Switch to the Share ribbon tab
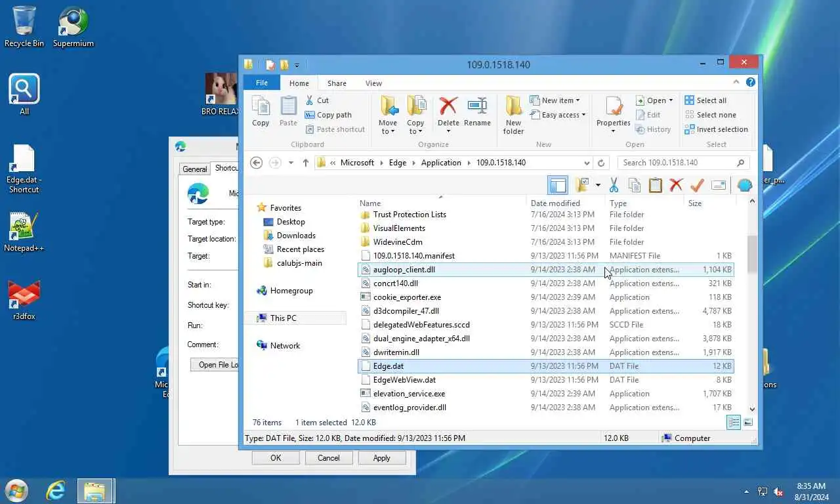 pyautogui.click(x=337, y=83)
